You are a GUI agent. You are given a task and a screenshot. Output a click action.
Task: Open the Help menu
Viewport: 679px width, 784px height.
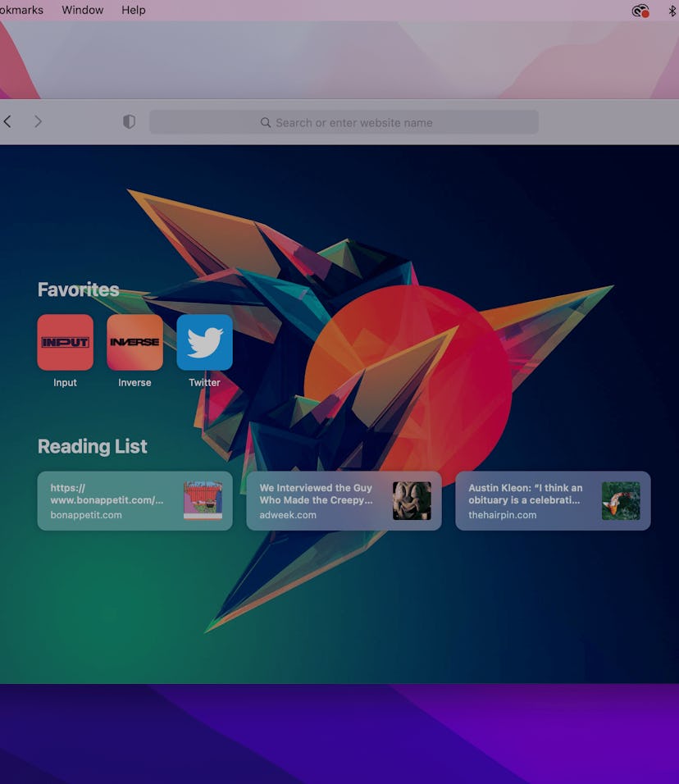[x=134, y=10]
